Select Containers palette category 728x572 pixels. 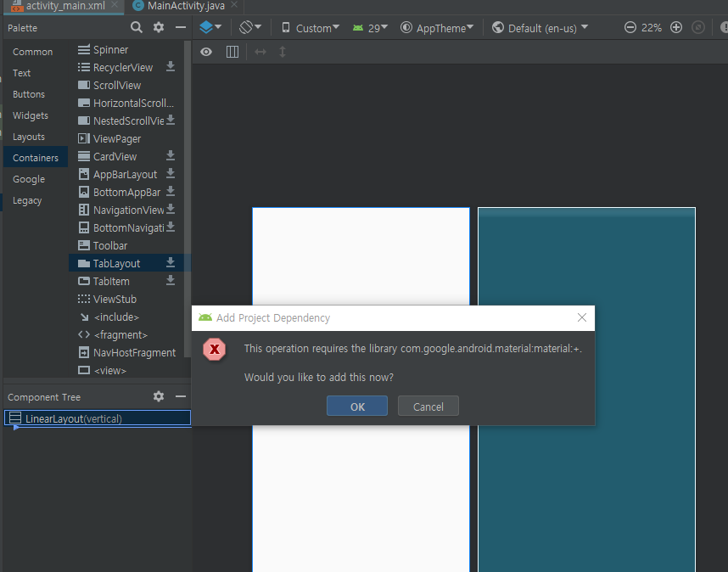36,157
